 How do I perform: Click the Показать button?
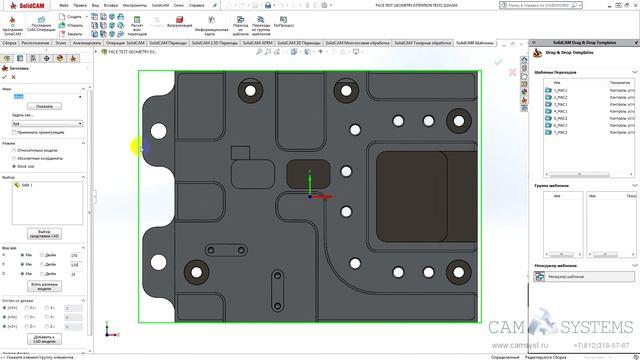(44, 106)
